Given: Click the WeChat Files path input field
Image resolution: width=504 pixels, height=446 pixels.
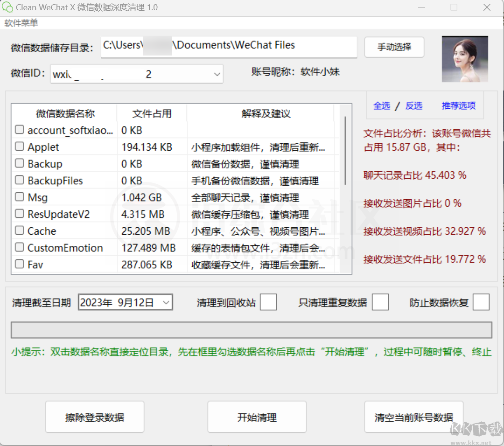Looking at the screenshot, I should click(x=229, y=47).
